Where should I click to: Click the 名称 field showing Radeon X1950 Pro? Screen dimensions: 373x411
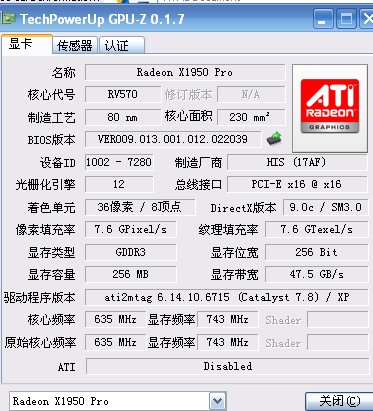185,72
